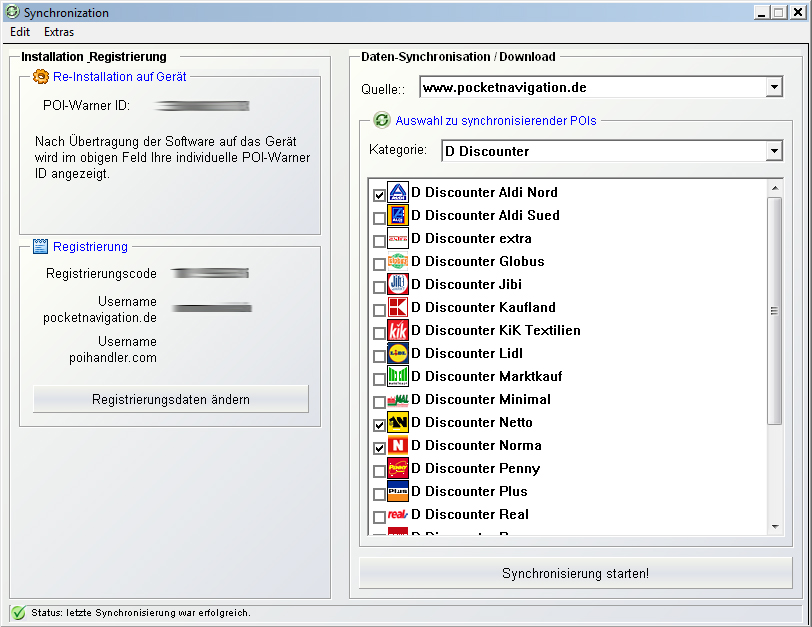Start sync with Synchronisierung starten button
The width and height of the screenshot is (812, 627).
575,573
